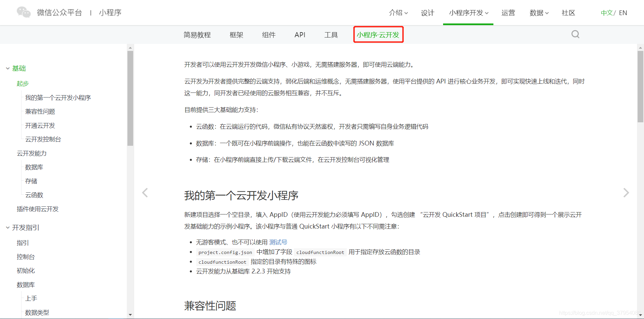Click the cloudfunctionRoot code in second bullet
Image resolution: width=644 pixels, height=319 pixels.
tap(320, 252)
